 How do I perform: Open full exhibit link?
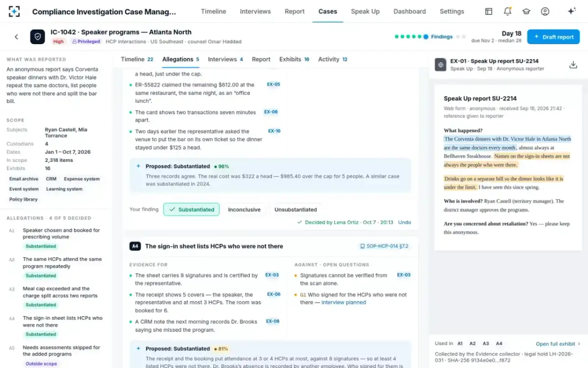tap(558, 344)
